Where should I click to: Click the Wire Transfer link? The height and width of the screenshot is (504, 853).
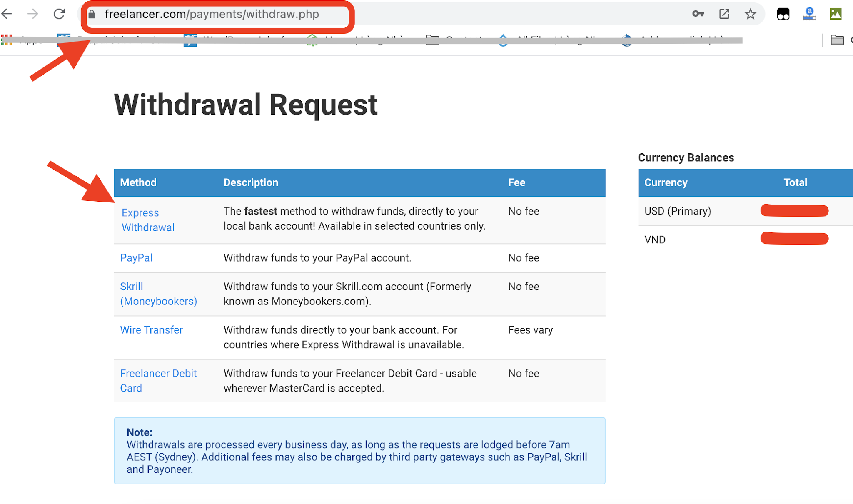152,330
